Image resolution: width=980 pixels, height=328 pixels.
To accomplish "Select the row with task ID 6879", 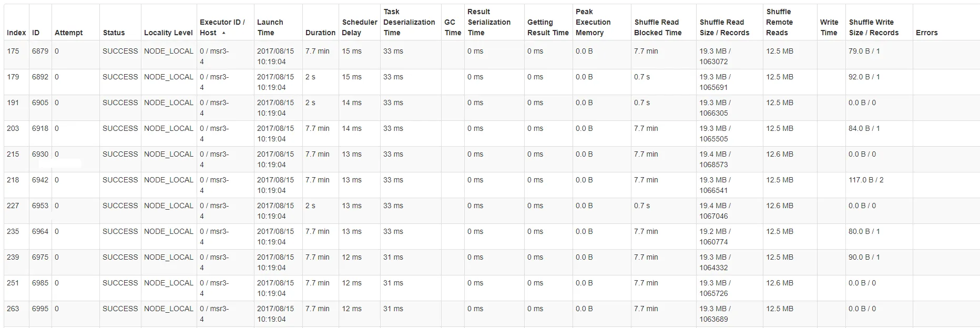I will 492,56.
